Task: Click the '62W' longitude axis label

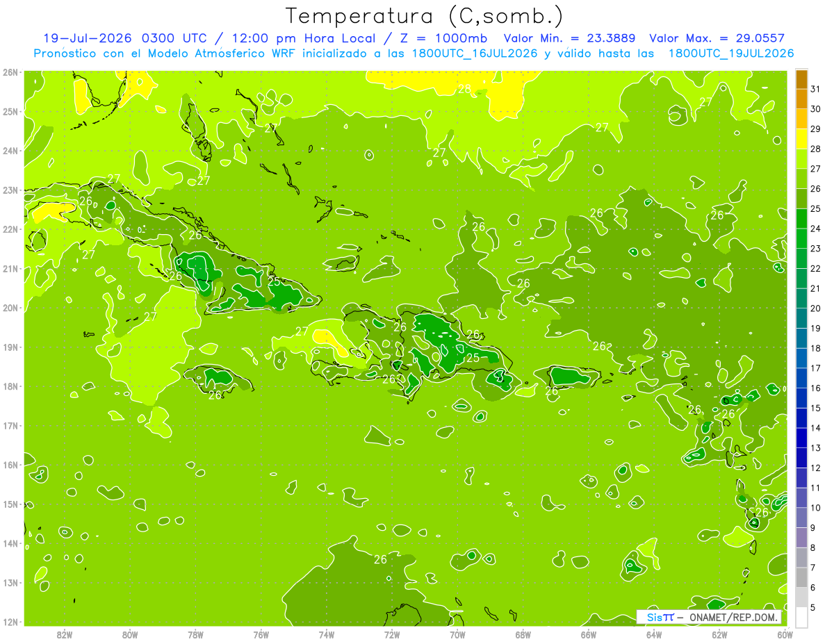Action: point(720,634)
